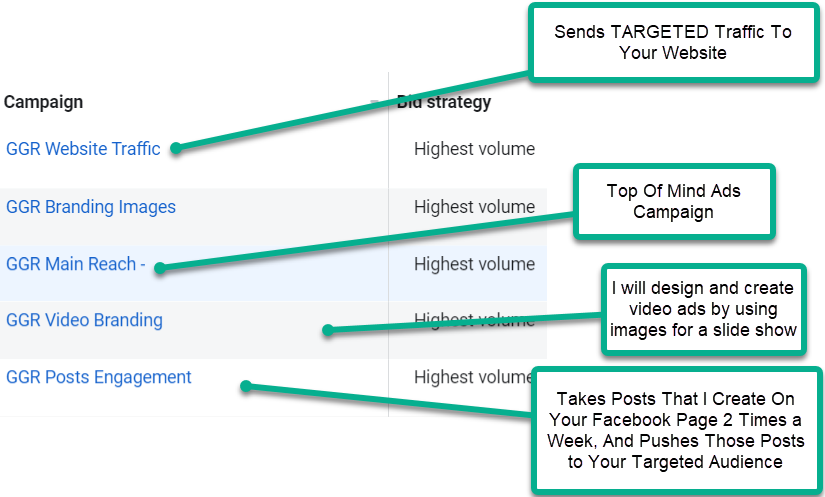Click the green dot in the Video Branding row
The width and height of the screenshot is (825, 497).
click(327, 330)
